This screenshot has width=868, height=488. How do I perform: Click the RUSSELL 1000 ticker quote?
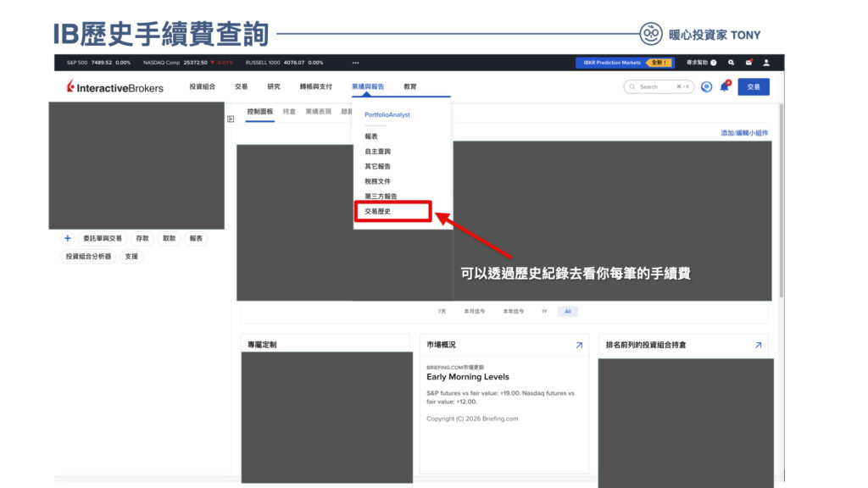pyautogui.click(x=284, y=63)
